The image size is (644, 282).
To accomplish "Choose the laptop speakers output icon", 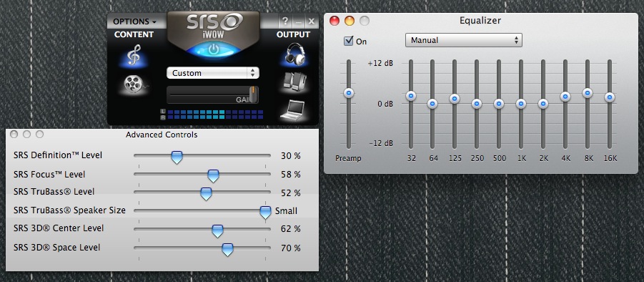I will tap(293, 110).
